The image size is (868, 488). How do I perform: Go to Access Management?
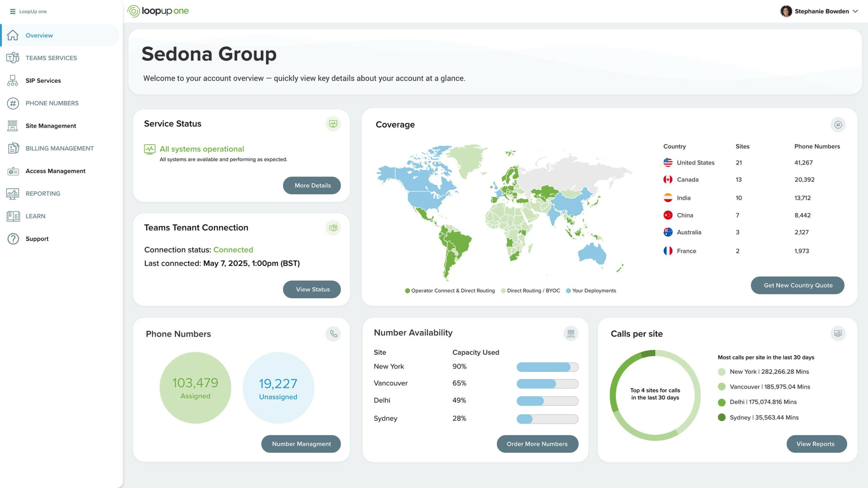(x=56, y=171)
